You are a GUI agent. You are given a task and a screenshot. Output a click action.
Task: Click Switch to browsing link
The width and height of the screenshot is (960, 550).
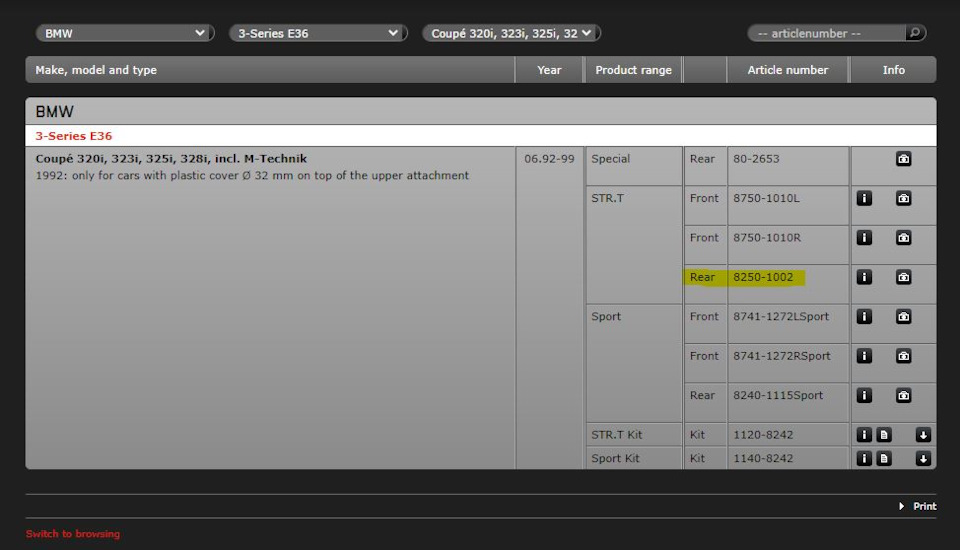tap(73, 533)
